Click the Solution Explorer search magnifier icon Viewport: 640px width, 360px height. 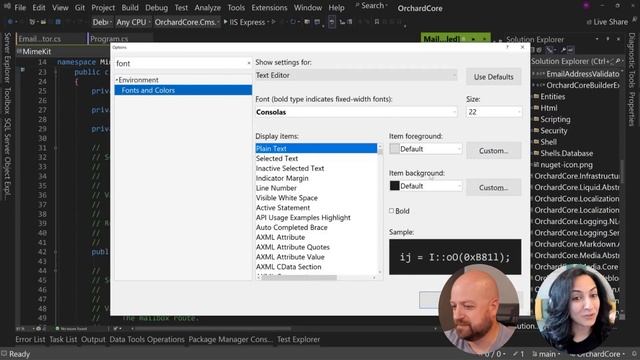[x=618, y=61]
